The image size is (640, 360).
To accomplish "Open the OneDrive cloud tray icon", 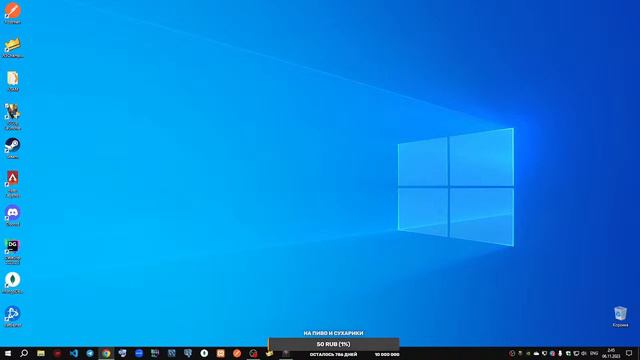I will coord(536,353).
